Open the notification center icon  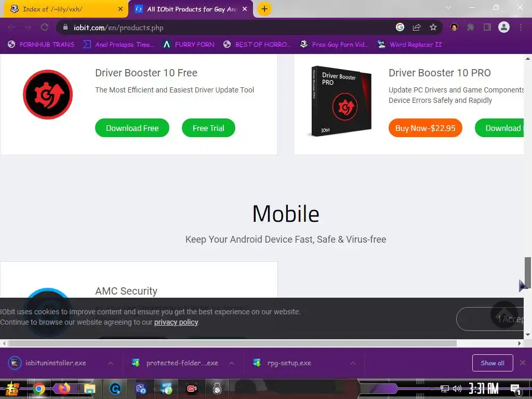[516, 389]
